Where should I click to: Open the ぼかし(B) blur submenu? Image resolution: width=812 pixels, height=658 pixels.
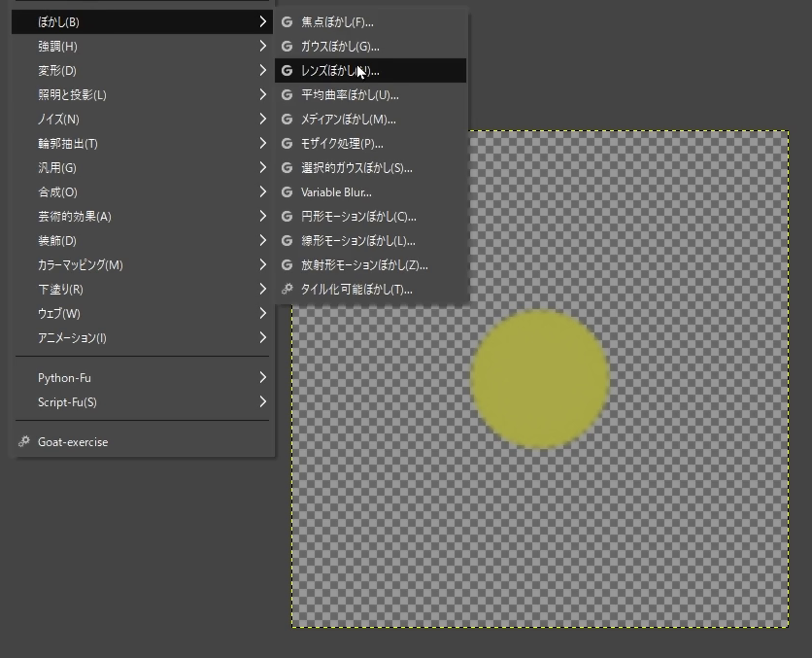pyautogui.click(x=143, y=21)
